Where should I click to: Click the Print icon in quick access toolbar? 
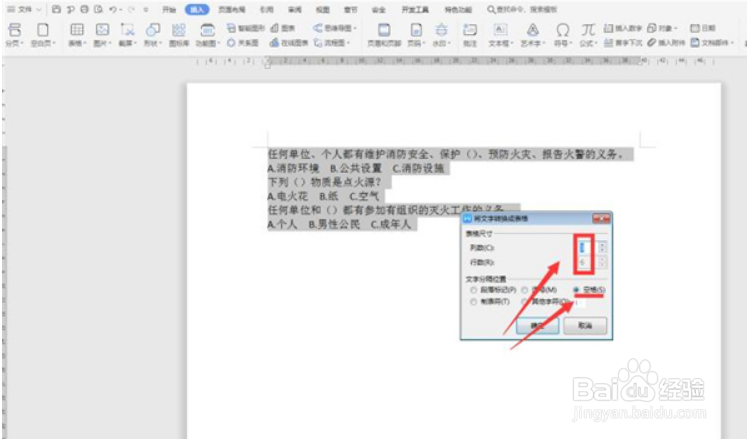click(84, 9)
